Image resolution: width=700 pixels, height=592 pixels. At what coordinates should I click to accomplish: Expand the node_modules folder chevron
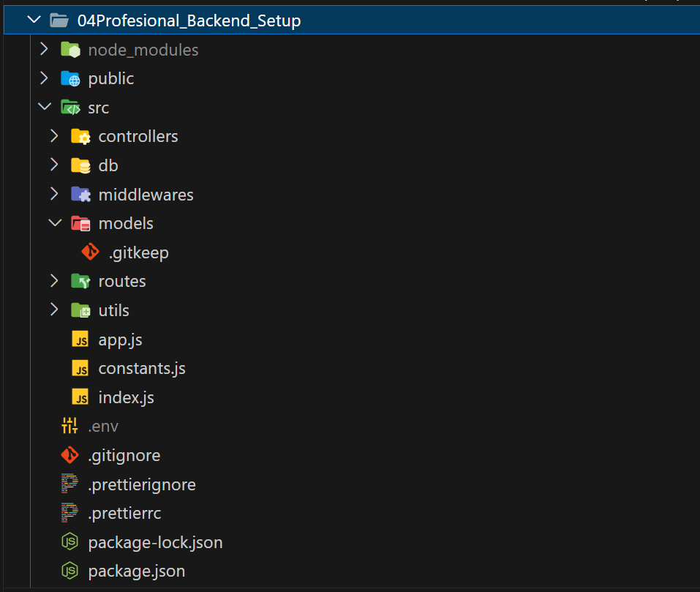click(44, 49)
